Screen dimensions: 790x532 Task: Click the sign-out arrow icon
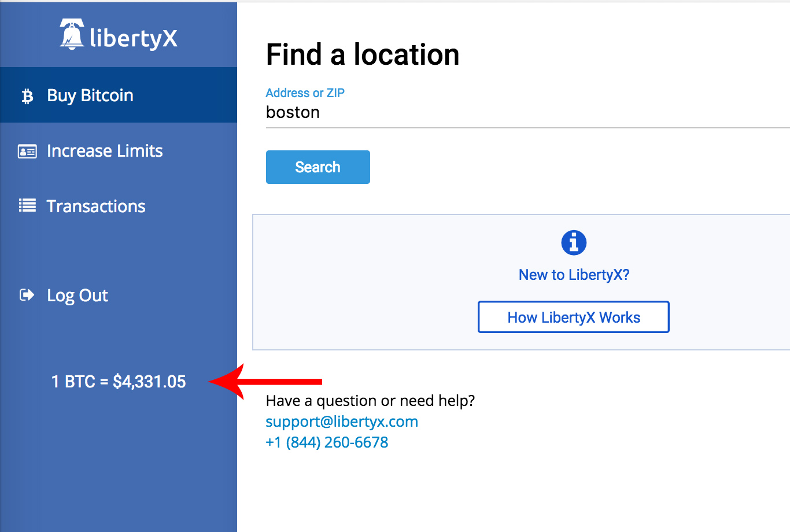[x=27, y=295]
